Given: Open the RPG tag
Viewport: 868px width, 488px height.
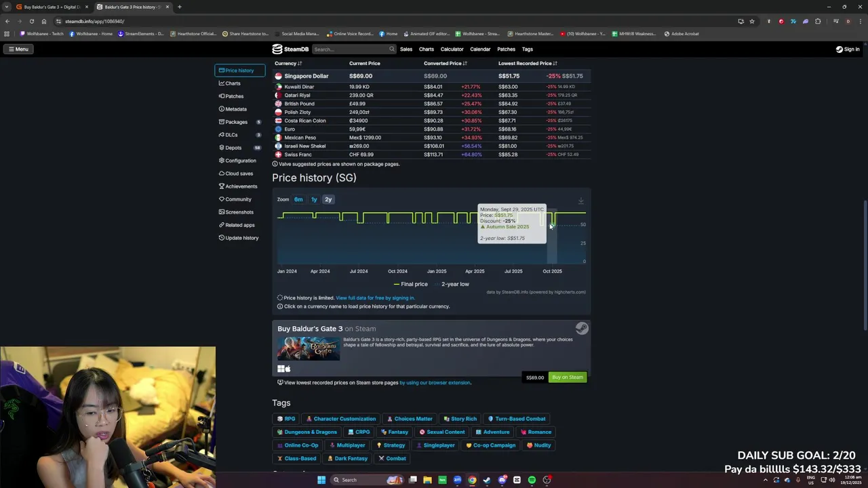Looking at the screenshot, I should click(286, 419).
